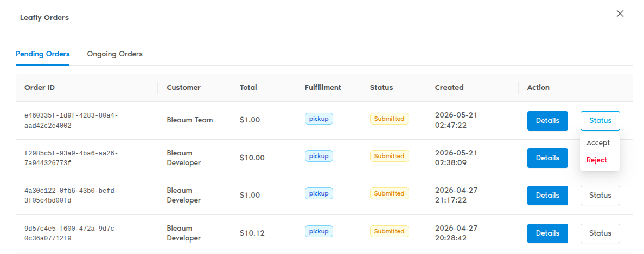Click the created date 2026-04-27 20:28:42

(456, 233)
